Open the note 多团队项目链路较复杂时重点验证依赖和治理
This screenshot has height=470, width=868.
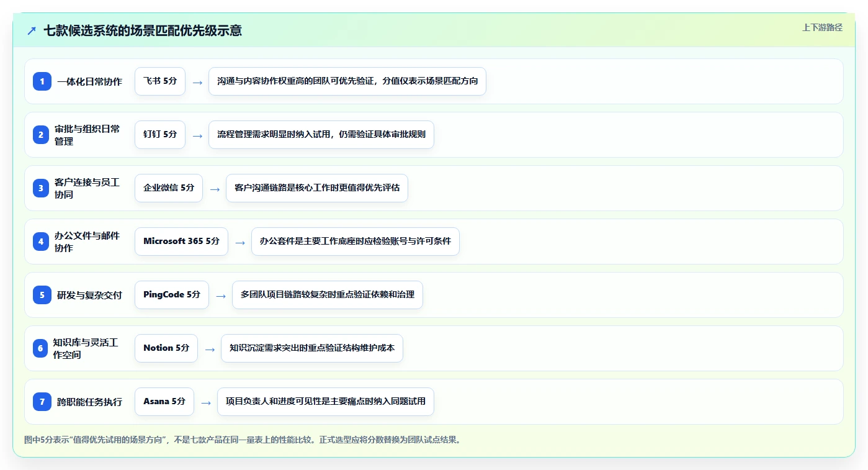328,295
